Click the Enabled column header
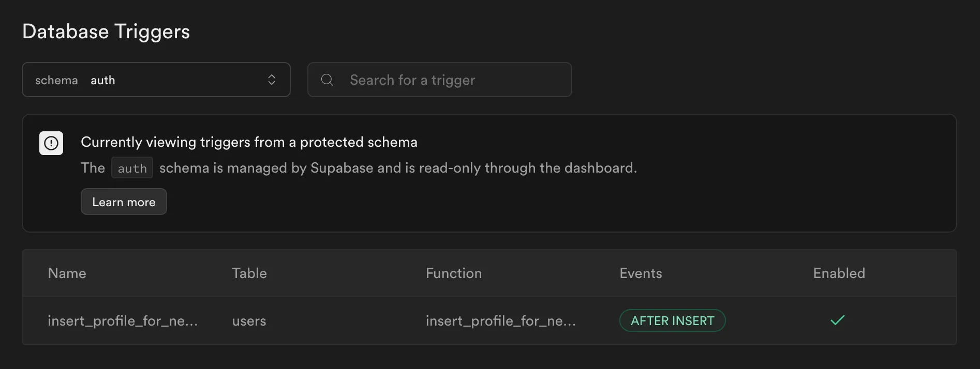 click(x=839, y=273)
